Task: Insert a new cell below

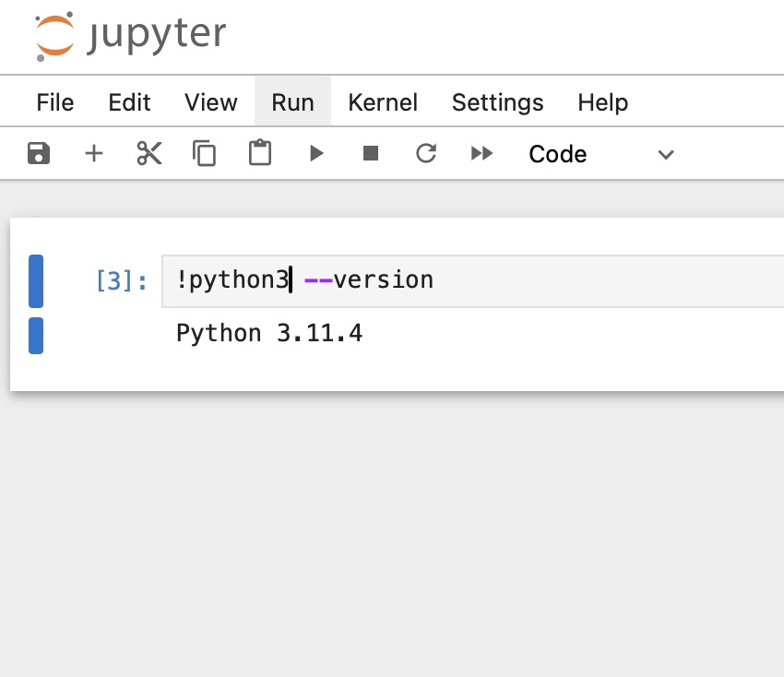Action: pyautogui.click(x=94, y=153)
